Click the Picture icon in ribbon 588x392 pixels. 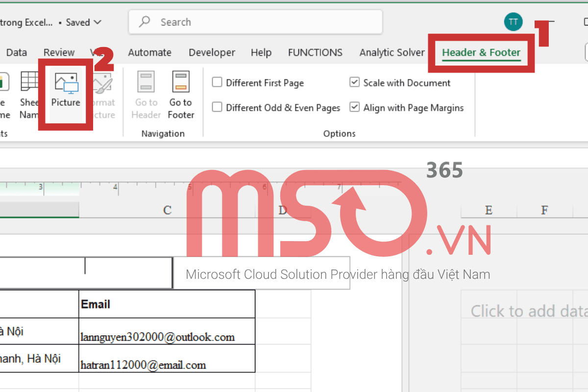[x=66, y=83]
